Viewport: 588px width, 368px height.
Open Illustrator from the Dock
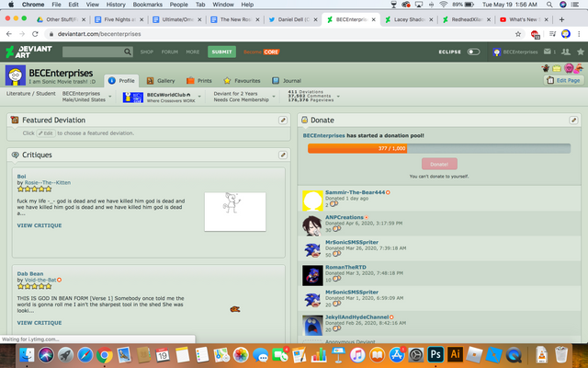click(x=455, y=354)
